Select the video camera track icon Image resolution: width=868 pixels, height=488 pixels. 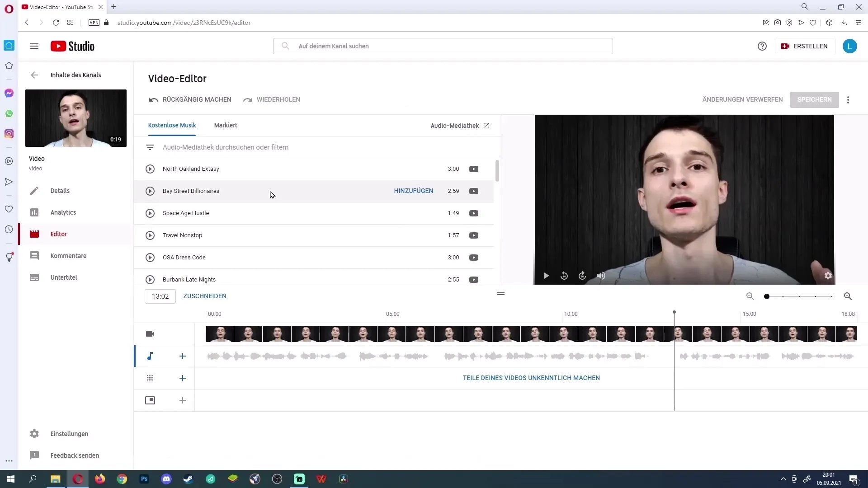150,334
